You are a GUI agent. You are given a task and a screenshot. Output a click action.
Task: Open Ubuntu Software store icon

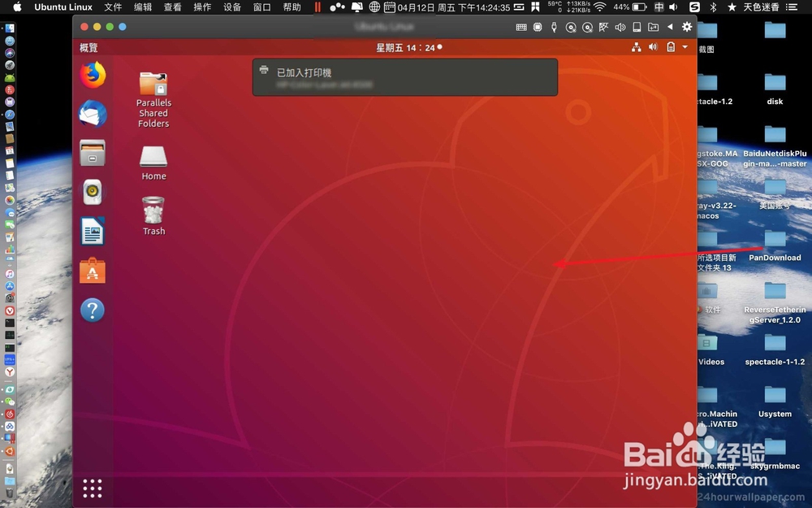point(93,271)
